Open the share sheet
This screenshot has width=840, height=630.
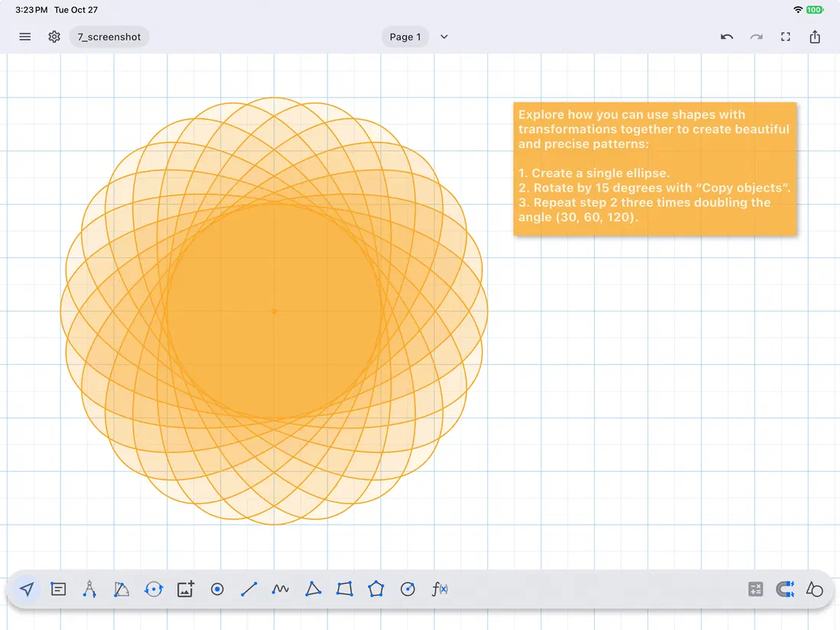tap(815, 37)
